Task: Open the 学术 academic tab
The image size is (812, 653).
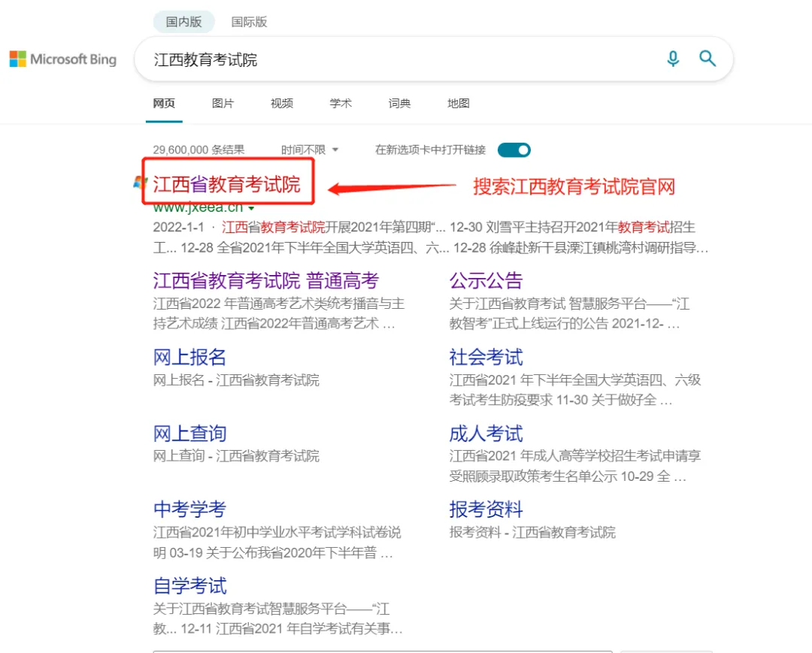Action: pyautogui.click(x=341, y=104)
